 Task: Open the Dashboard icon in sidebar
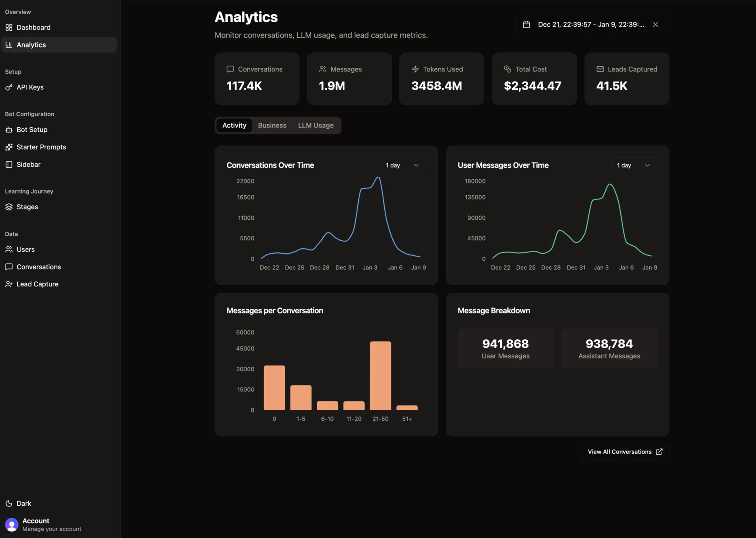[9, 27]
